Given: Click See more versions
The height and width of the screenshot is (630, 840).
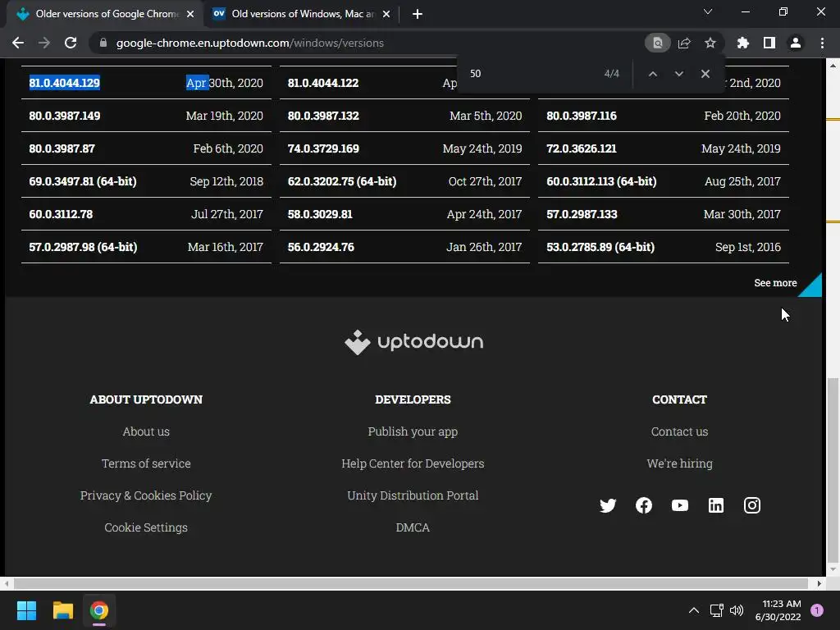Looking at the screenshot, I should tap(775, 283).
